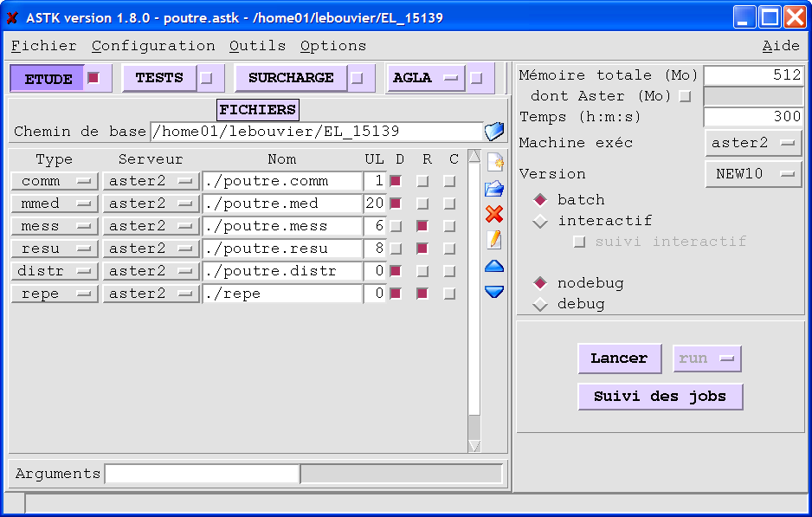Click the pencil edit file icon
Screen dimensions: 812x517
click(x=494, y=240)
